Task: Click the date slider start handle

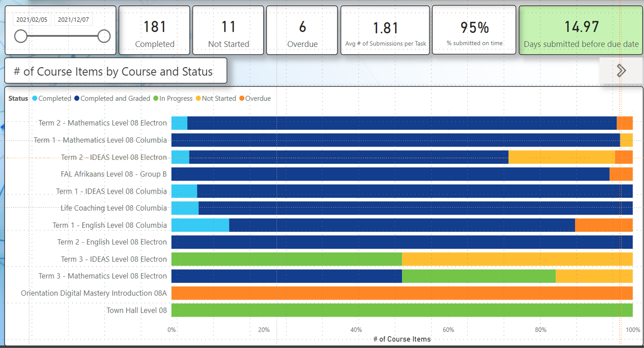Action: click(21, 36)
